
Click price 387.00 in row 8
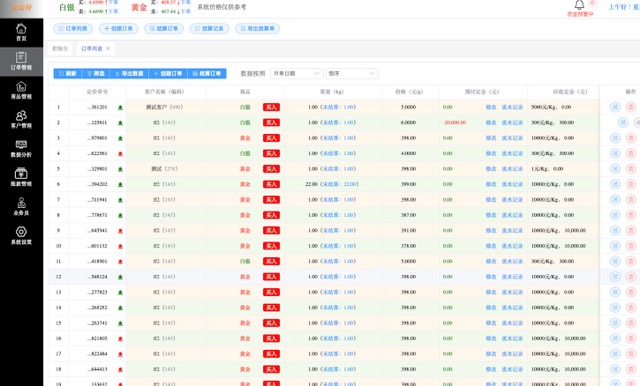tap(408, 215)
